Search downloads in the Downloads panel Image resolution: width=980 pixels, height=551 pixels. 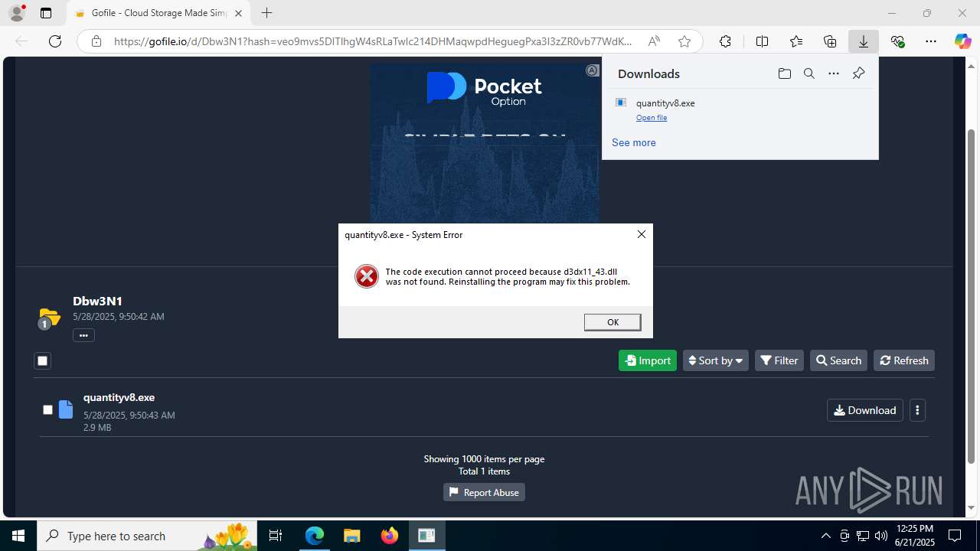click(808, 73)
